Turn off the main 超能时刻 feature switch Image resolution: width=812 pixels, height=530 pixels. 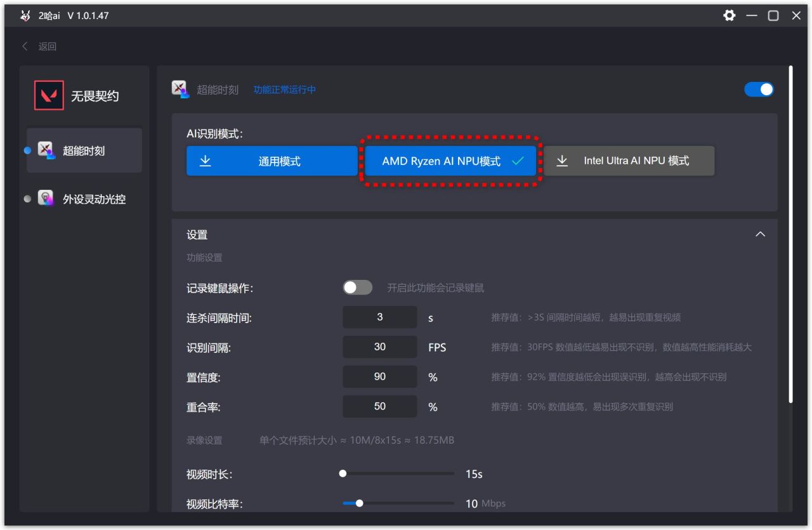(759, 89)
